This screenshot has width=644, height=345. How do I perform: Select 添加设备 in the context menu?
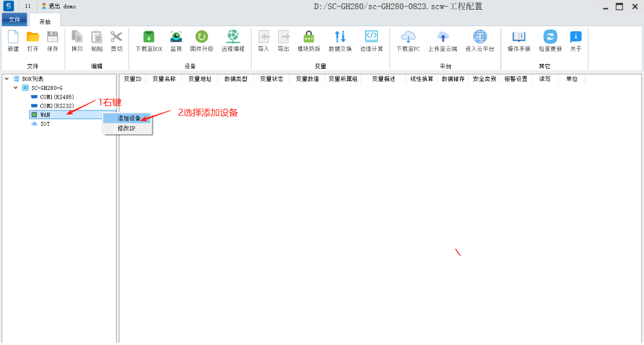[128, 118]
